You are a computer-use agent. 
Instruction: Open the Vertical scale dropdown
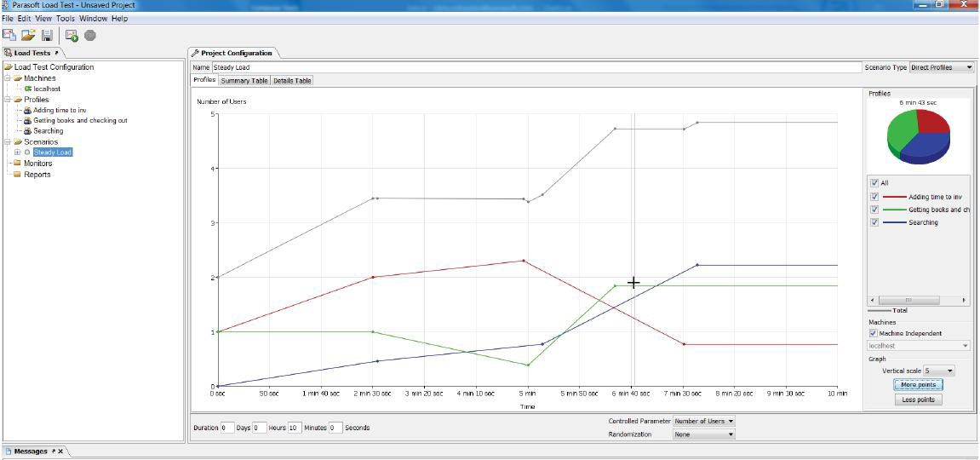[939, 371]
